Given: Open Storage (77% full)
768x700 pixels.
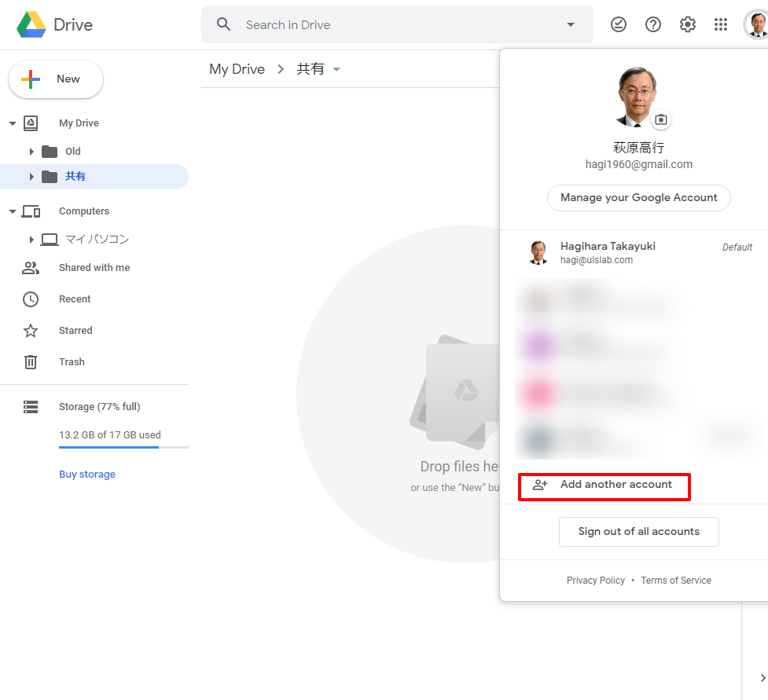Looking at the screenshot, I should coord(99,407).
